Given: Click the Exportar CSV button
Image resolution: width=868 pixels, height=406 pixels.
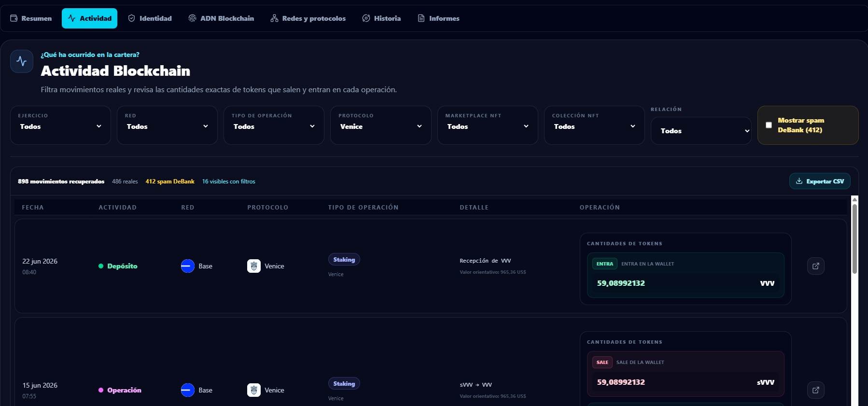Looking at the screenshot, I should [x=820, y=181].
